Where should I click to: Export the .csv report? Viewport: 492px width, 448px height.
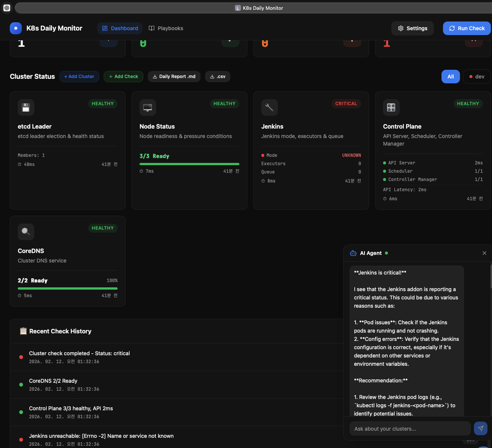(218, 77)
